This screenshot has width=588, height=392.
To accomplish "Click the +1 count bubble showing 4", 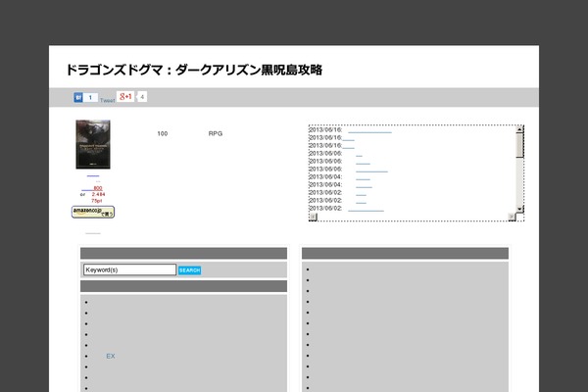I will click(142, 97).
